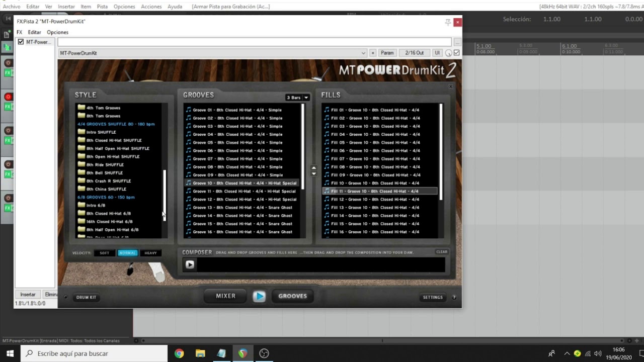Open the Editar menu in FX window

pos(34,32)
